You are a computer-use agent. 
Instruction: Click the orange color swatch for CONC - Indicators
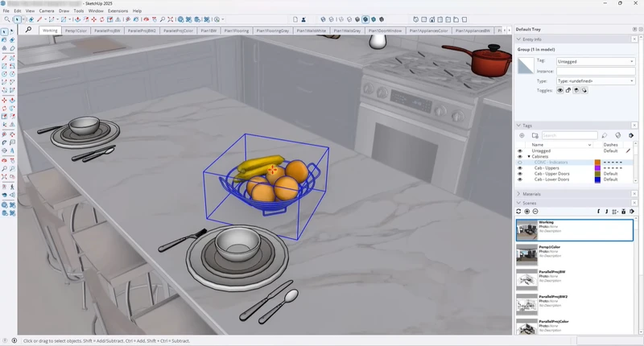click(x=597, y=163)
